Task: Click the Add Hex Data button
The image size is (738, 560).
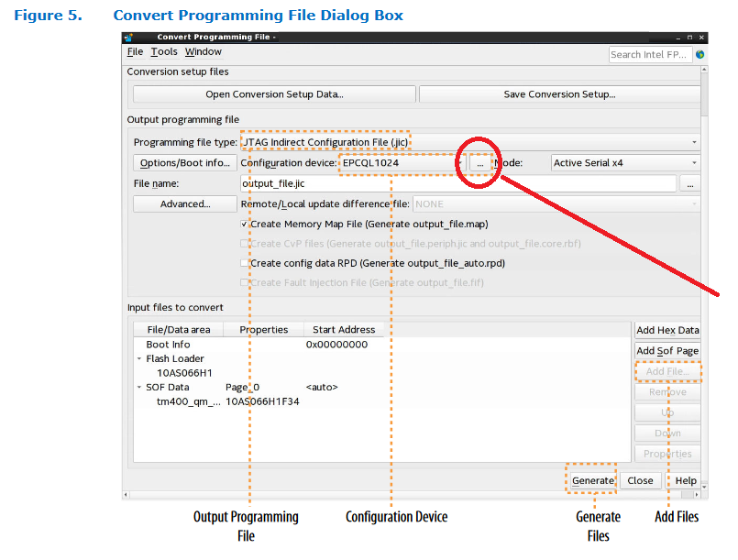Action: 667,330
